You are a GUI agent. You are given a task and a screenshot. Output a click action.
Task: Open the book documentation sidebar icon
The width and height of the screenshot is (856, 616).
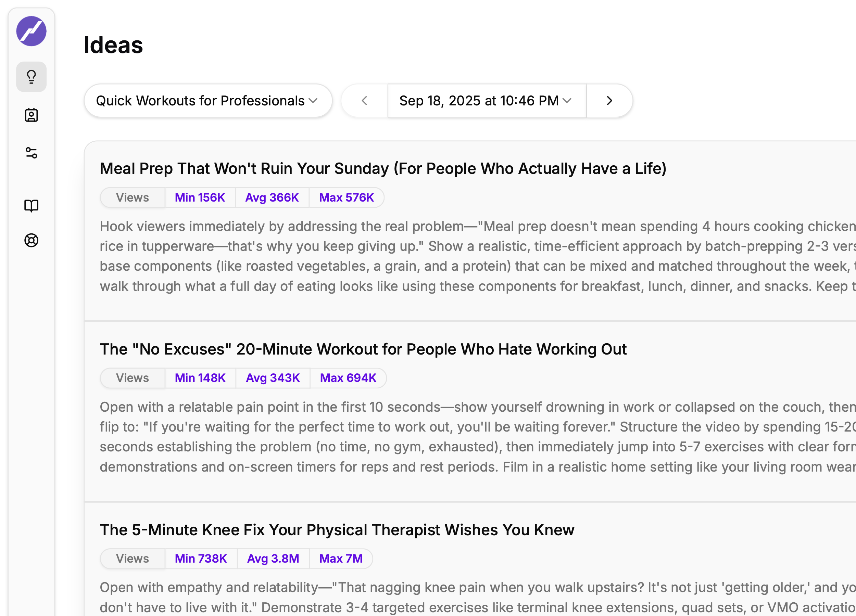[31, 206]
